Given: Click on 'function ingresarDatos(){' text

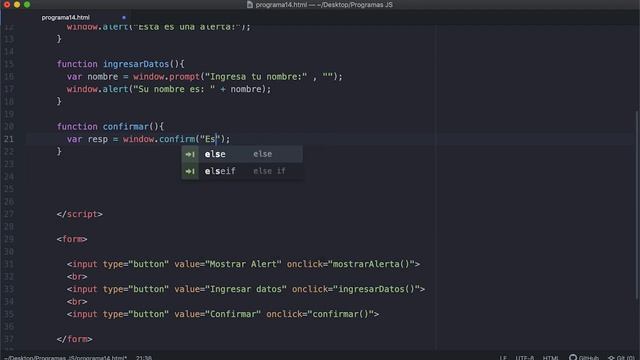Looking at the screenshot, I should (120, 64).
